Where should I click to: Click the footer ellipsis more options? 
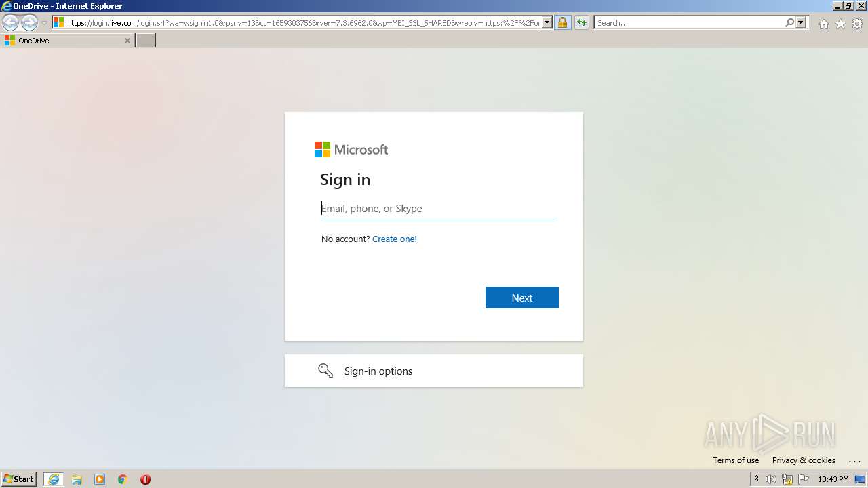[854, 460]
